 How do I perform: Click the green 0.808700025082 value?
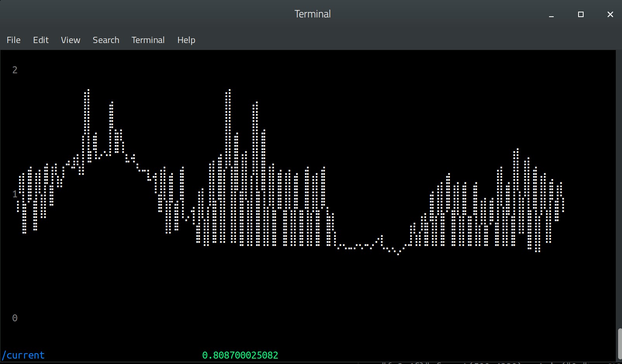coord(240,355)
